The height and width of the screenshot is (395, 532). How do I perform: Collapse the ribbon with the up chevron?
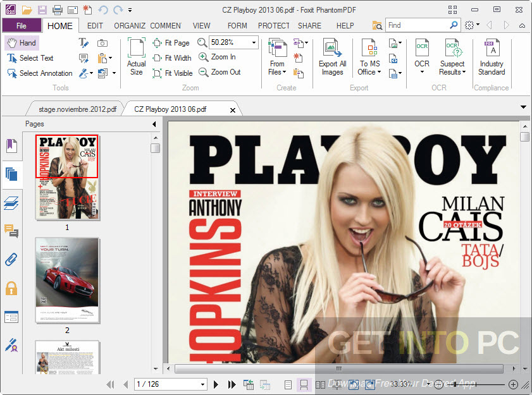pyautogui.click(x=522, y=25)
